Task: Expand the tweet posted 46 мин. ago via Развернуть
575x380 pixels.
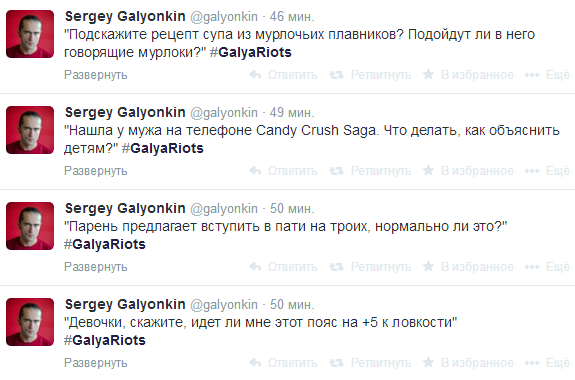Action: [x=96, y=75]
